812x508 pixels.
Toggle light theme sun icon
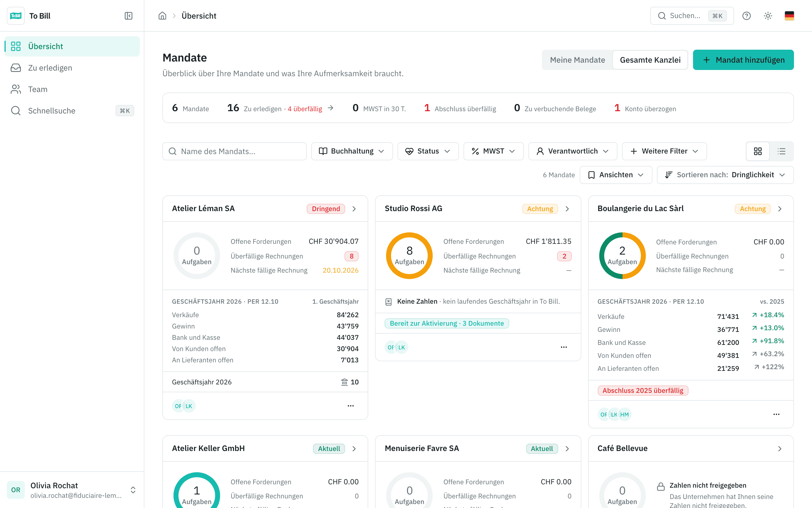tap(768, 16)
